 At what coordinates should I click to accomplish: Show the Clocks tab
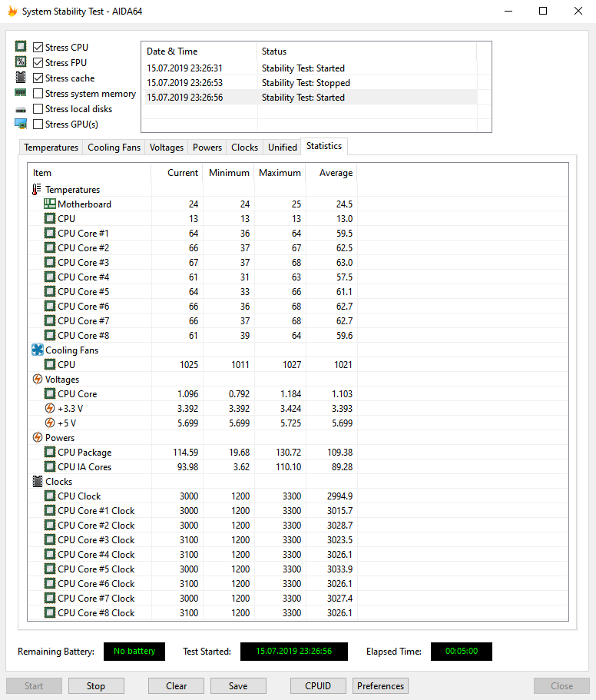pyautogui.click(x=244, y=148)
